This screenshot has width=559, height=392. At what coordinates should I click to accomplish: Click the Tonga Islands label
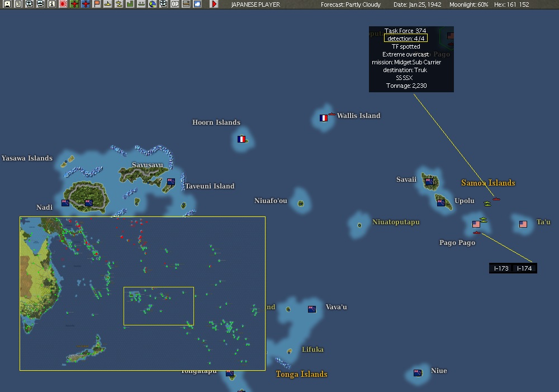point(302,374)
